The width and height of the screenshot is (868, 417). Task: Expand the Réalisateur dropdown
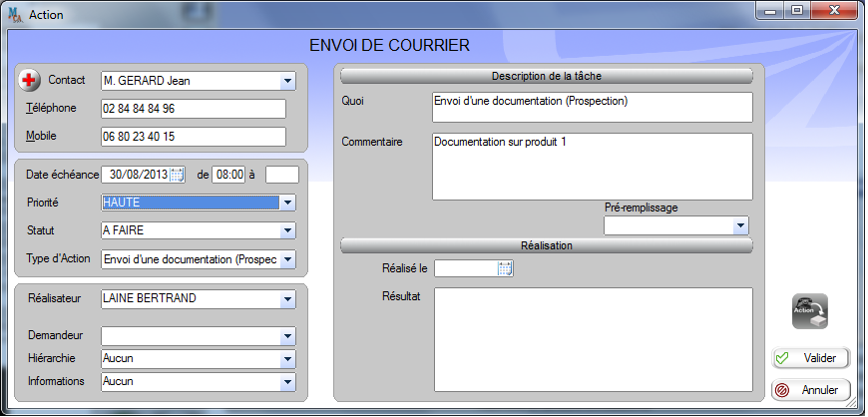[287, 299]
